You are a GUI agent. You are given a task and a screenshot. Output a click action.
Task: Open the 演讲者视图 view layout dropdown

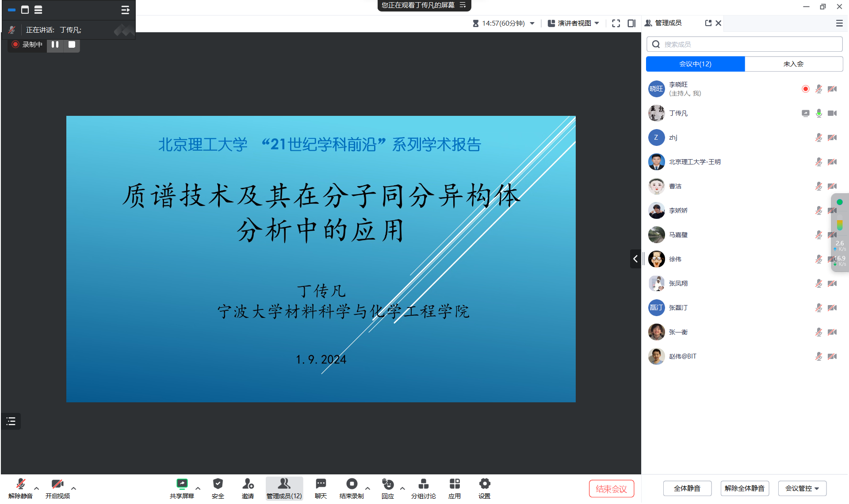coord(574,23)
